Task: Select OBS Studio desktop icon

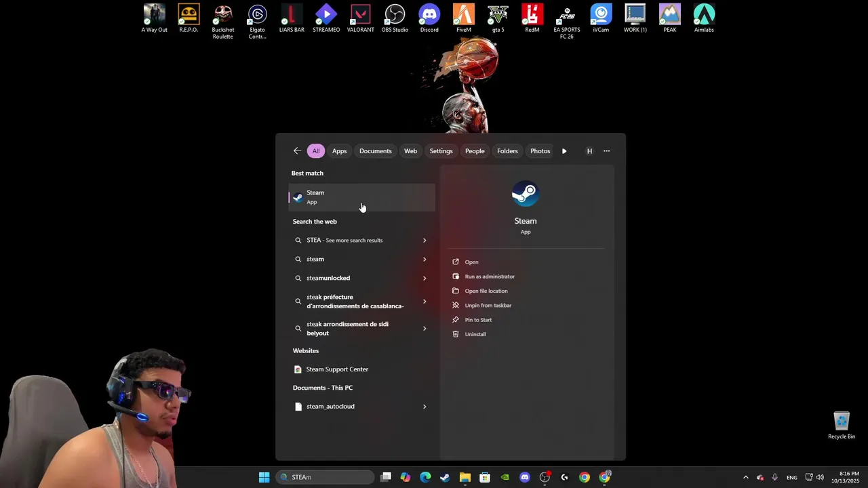Action: 395,18
